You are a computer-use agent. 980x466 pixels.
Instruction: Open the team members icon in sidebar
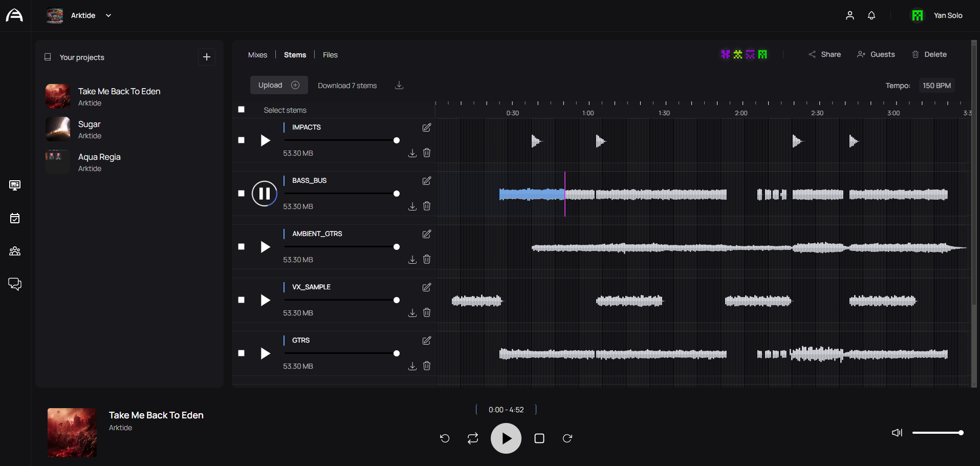pos(15,251)
